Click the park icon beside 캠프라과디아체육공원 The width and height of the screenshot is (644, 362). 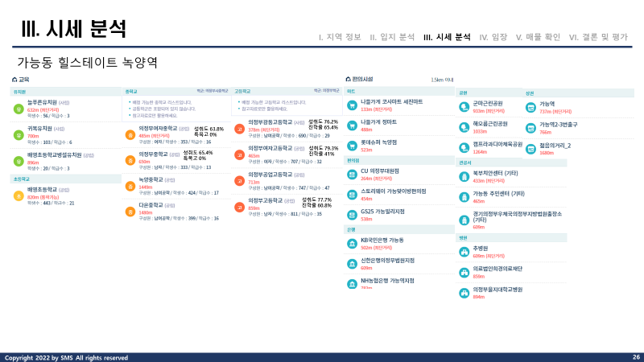coord(464,148)
